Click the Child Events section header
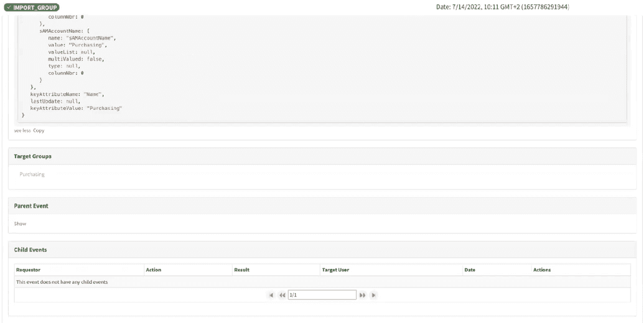644x323 pixels. click(x=30, y=250)
